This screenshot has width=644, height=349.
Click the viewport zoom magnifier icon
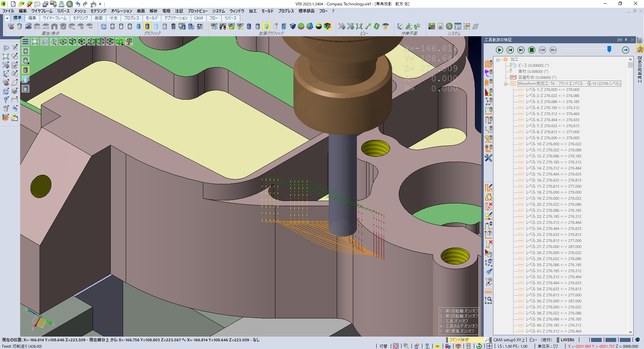44,42
